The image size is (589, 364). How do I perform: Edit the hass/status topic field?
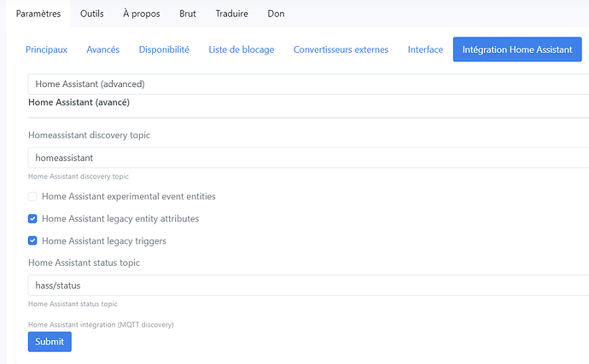pyautogui.click(x=308, y=286)
